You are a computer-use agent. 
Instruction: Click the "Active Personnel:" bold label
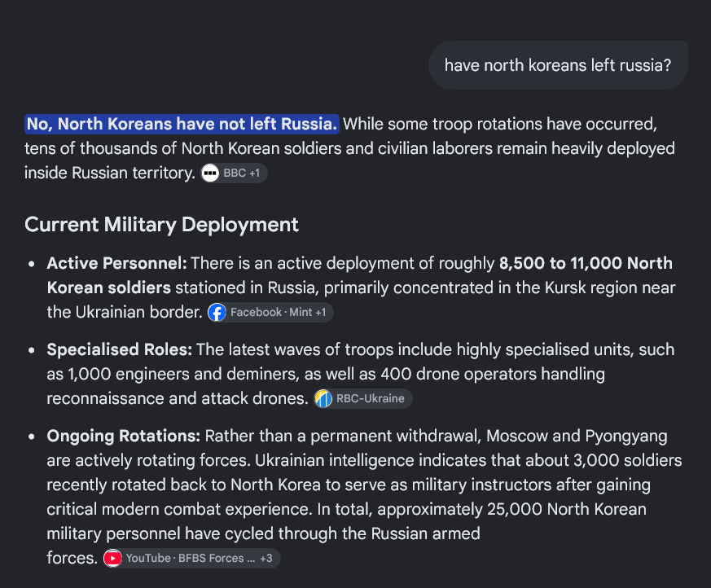(116, 263)
